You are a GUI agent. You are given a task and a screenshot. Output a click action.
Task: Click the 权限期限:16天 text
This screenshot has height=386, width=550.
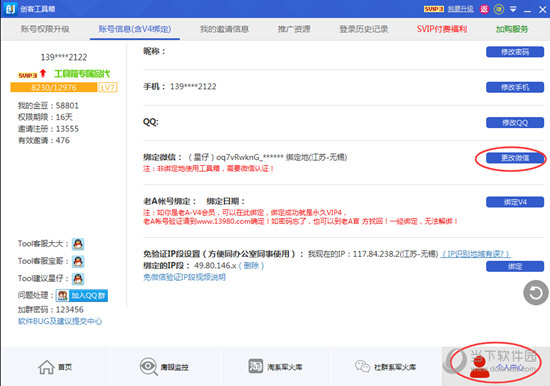pos(45,117)
